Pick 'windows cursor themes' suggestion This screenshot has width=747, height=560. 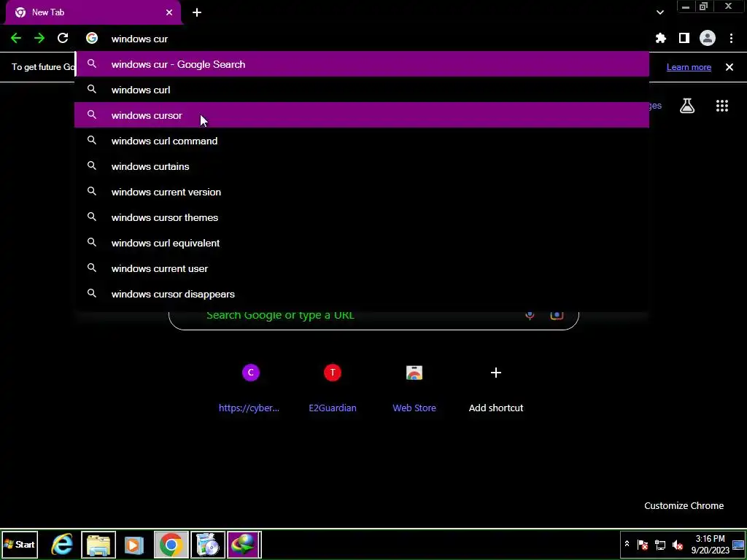(x=362, y=217)
